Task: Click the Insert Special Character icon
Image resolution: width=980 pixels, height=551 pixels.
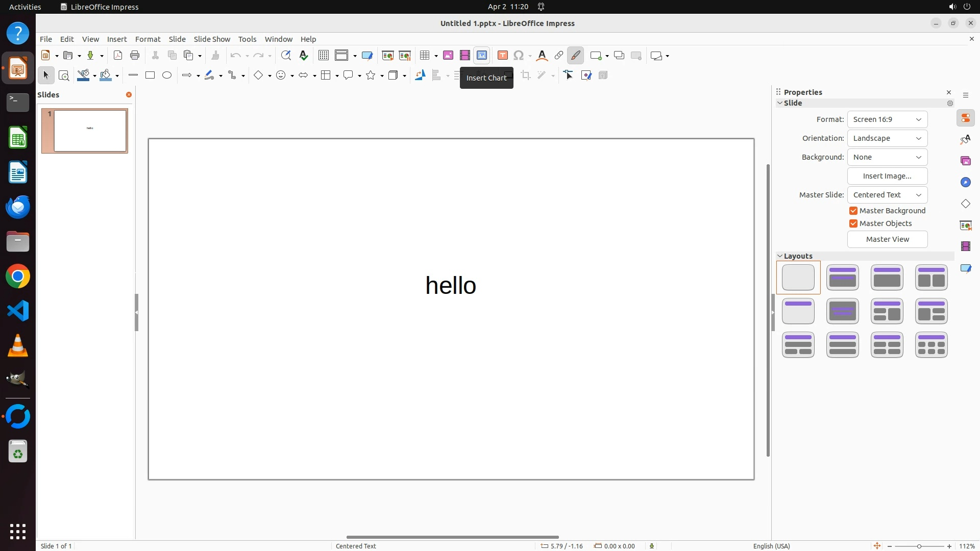Action: [x=519, y=56]
